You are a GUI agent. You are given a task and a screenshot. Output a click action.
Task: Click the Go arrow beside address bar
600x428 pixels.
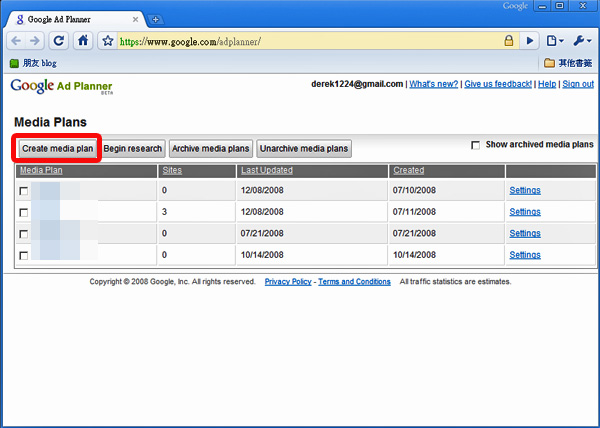coord(530,41)
